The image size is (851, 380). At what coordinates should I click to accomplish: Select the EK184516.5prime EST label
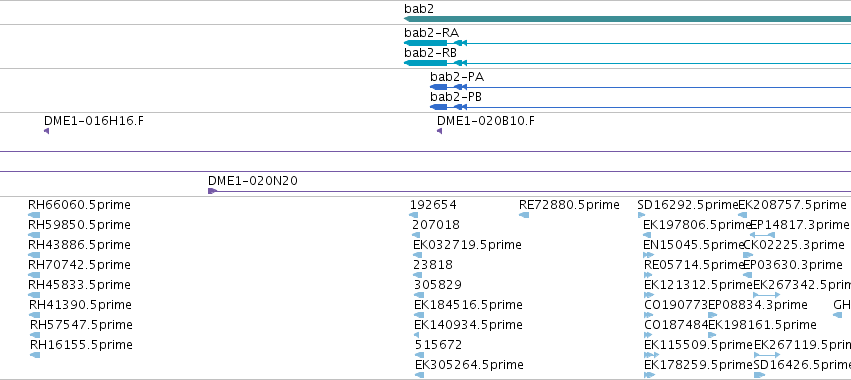coord(468,305)
